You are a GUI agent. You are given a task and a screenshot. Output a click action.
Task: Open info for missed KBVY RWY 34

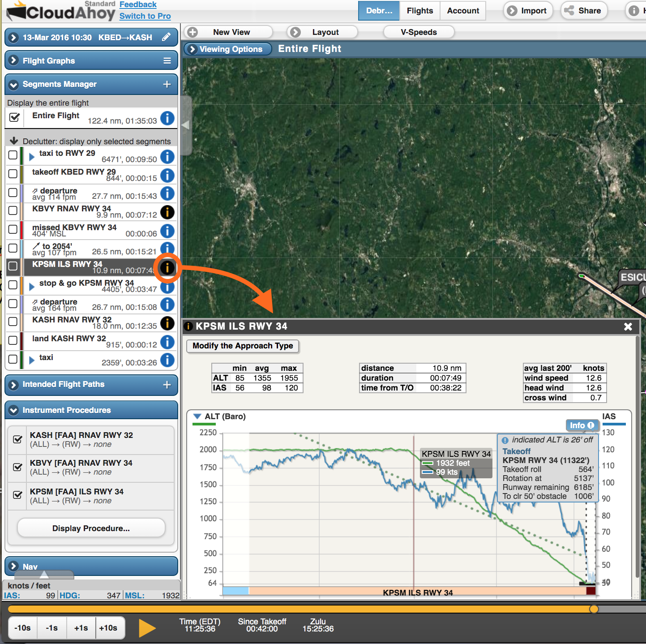[167, 231]
